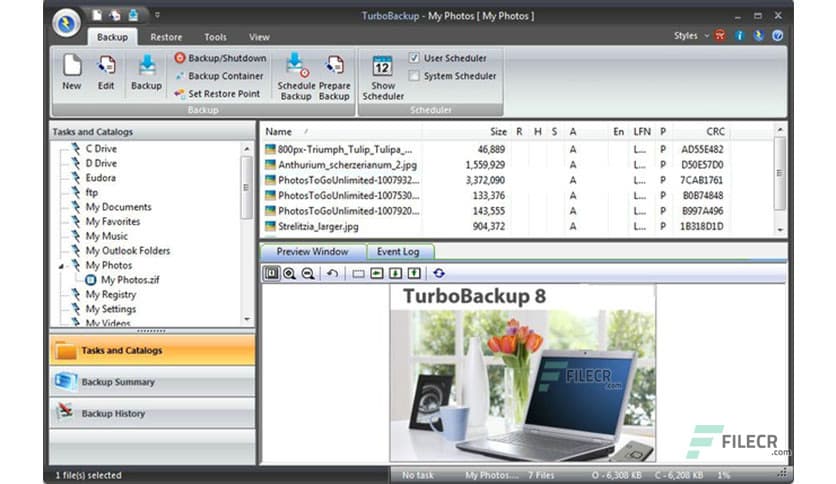Select the ftp task in tree

[x=92, y=192]
